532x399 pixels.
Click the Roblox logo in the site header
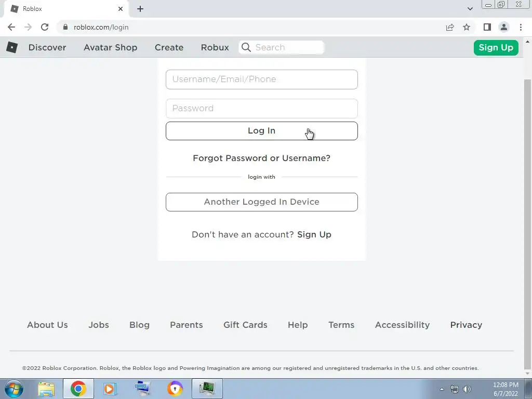(x=12, y=47)
